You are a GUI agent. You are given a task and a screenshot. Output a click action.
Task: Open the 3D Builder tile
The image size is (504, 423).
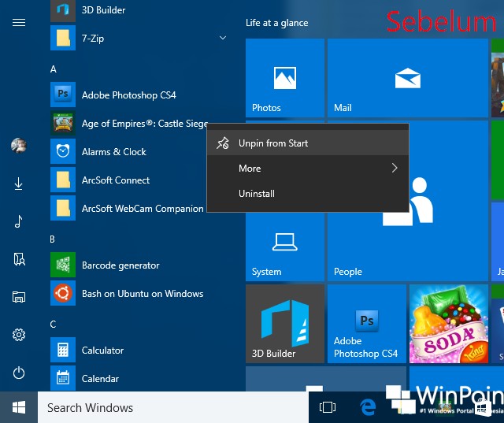coord(285,324)
